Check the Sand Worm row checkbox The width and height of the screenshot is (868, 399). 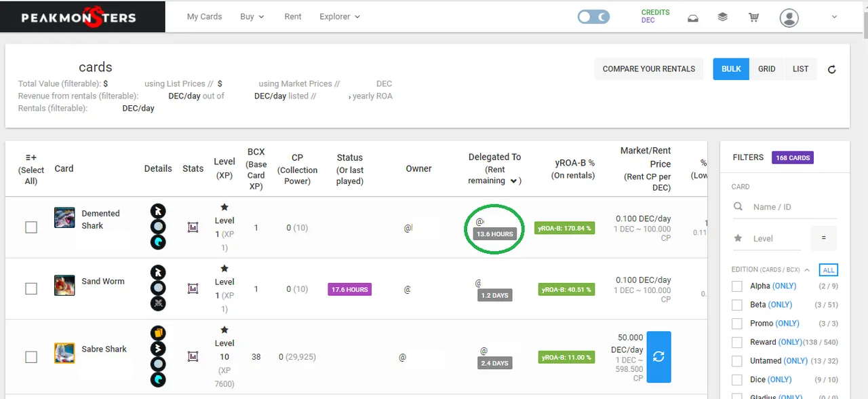pos(31,288)
